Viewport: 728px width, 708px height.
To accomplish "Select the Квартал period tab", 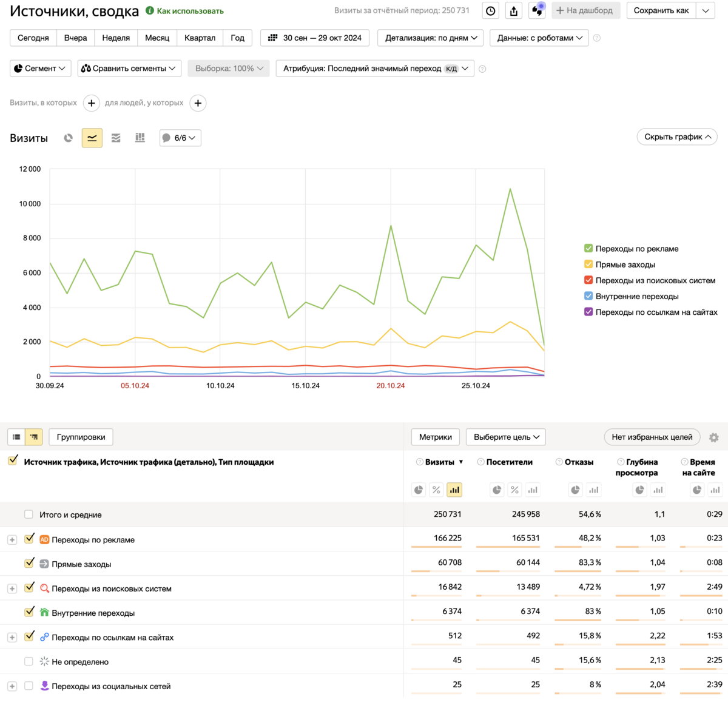I will click(x=200, y=38).
